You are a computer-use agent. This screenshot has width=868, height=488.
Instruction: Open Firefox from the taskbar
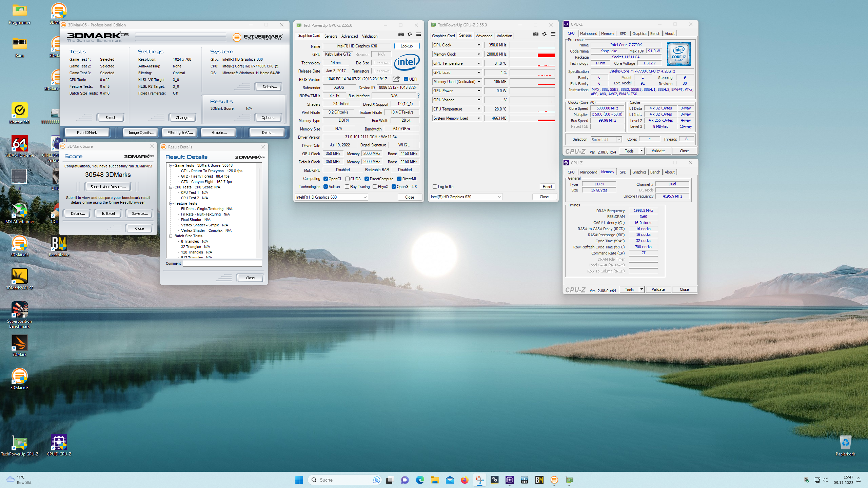(465, 480)
